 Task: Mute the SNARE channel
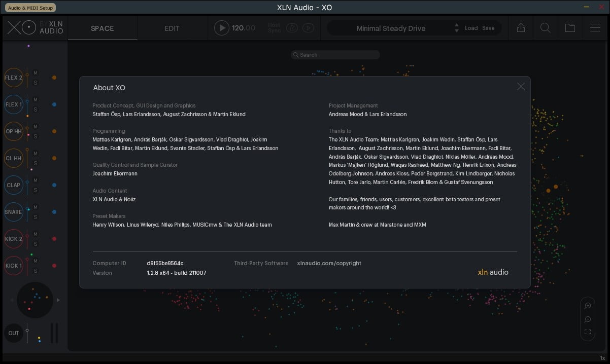[x=36, y=207]
